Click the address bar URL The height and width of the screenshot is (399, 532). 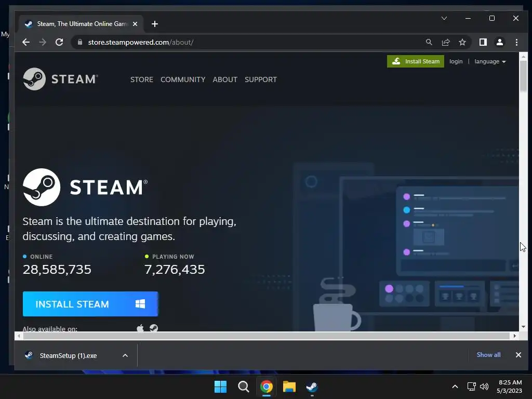(140, 42)
